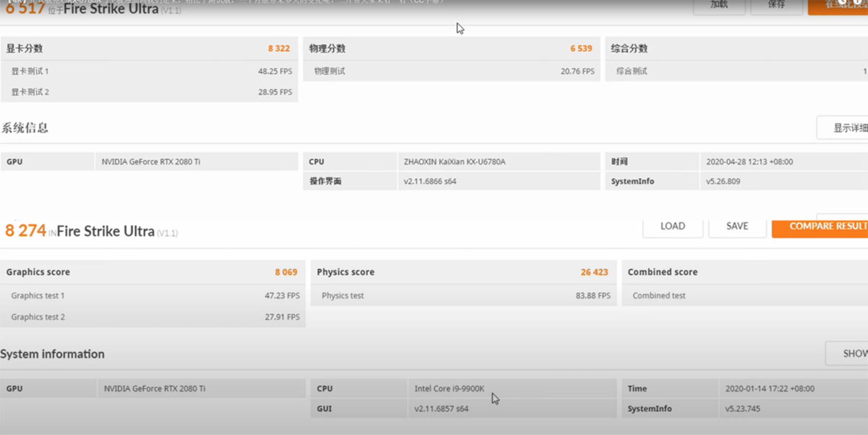Click the 显卡测试 1 label
This screenshot has height=435, width=868.
(30, 71)
